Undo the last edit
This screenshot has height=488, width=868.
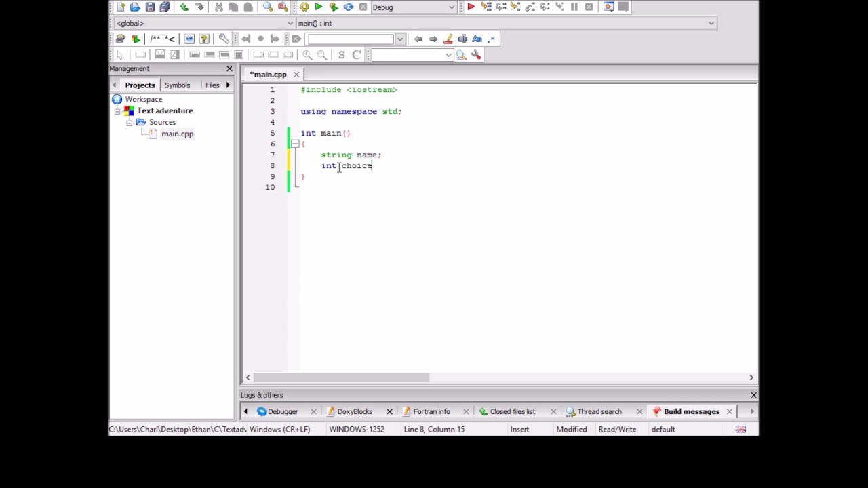coord(184,7)
